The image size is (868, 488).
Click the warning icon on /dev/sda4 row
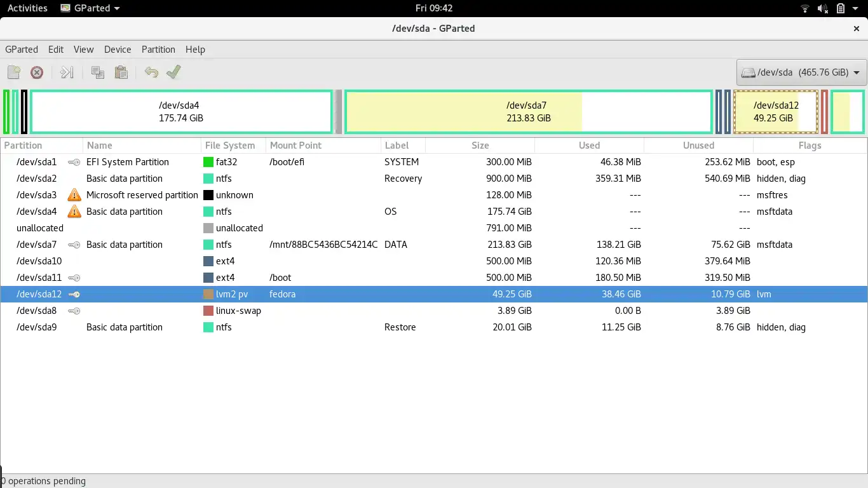point(74,212)
